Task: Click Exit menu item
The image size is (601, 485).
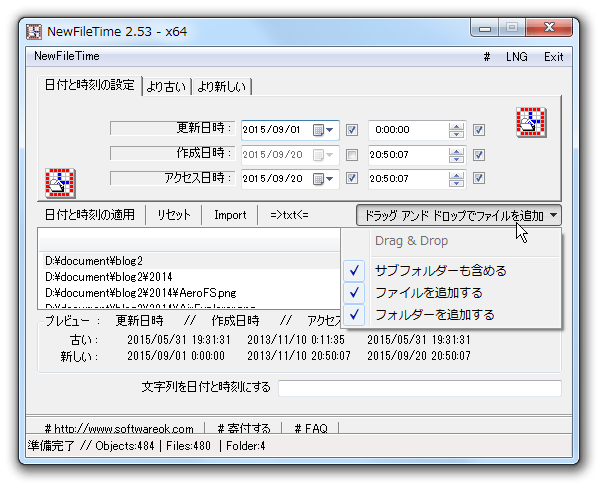Action: tap(553, 57)
